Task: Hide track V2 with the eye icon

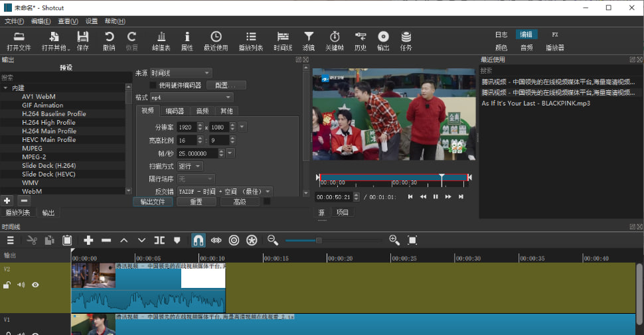Action: click(35, 285)
